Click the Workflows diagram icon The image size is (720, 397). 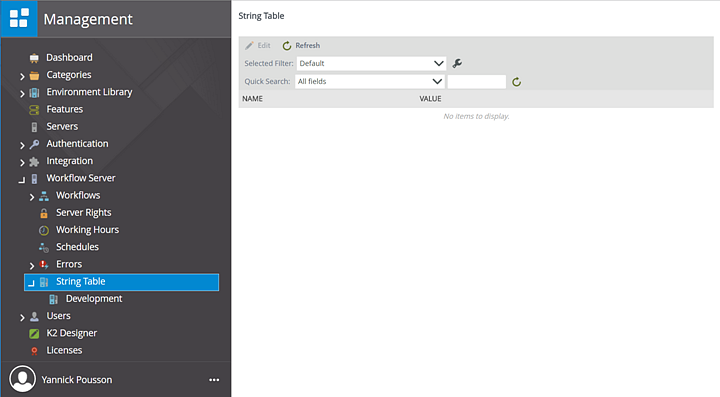tap(44, 196)
